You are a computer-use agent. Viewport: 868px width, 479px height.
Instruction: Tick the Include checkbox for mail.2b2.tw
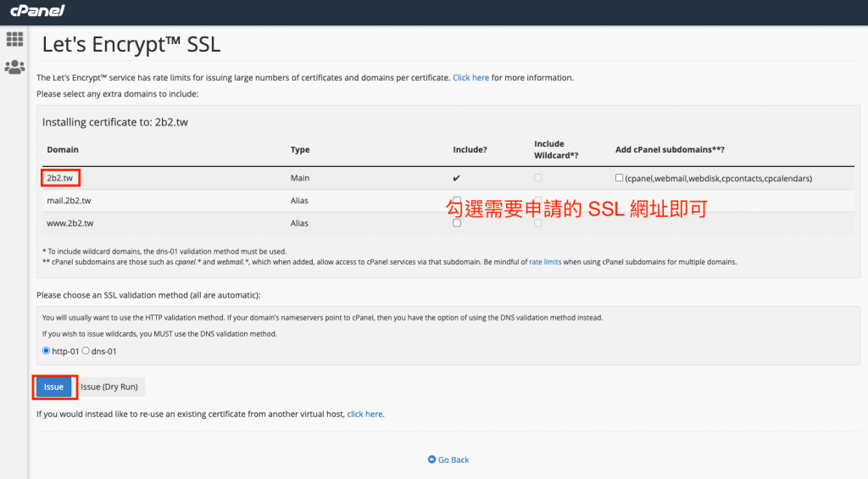click(x=457, y=200)
